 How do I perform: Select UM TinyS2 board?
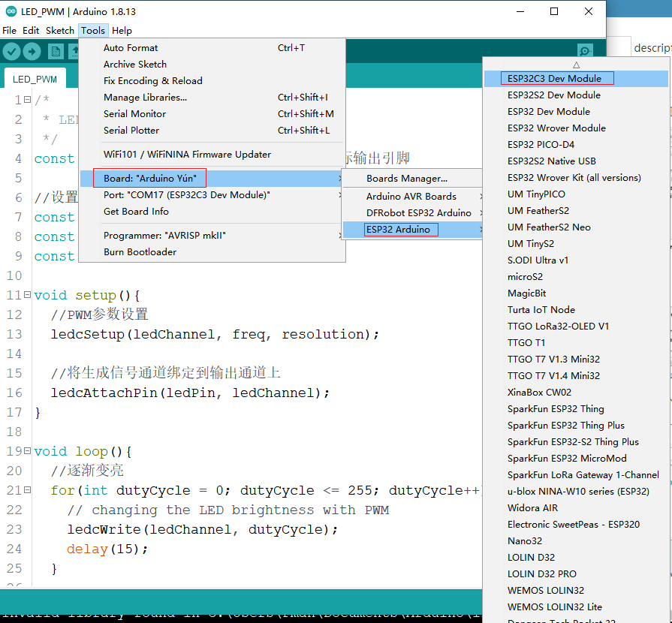(x=576, y=244)
